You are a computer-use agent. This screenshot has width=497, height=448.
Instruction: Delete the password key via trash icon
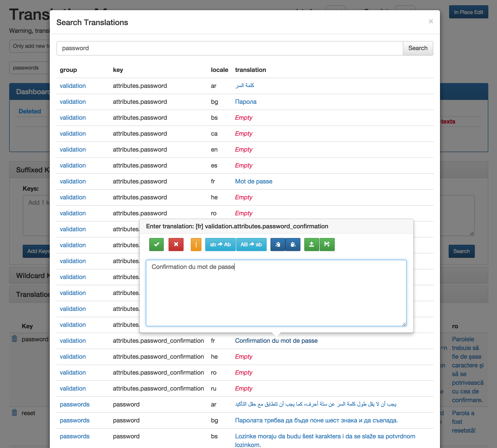[14, 339]
